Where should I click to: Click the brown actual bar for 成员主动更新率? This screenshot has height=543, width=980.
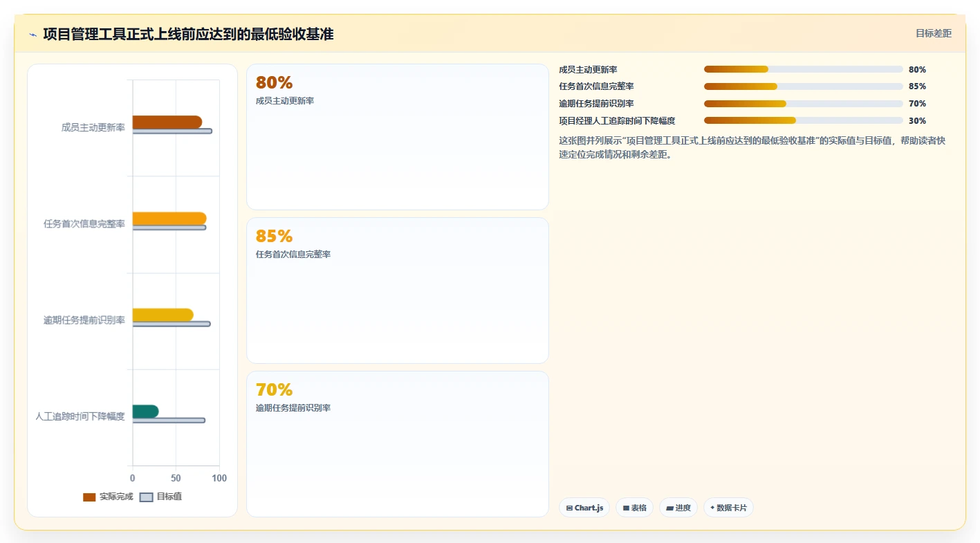[x=167, y=122]
